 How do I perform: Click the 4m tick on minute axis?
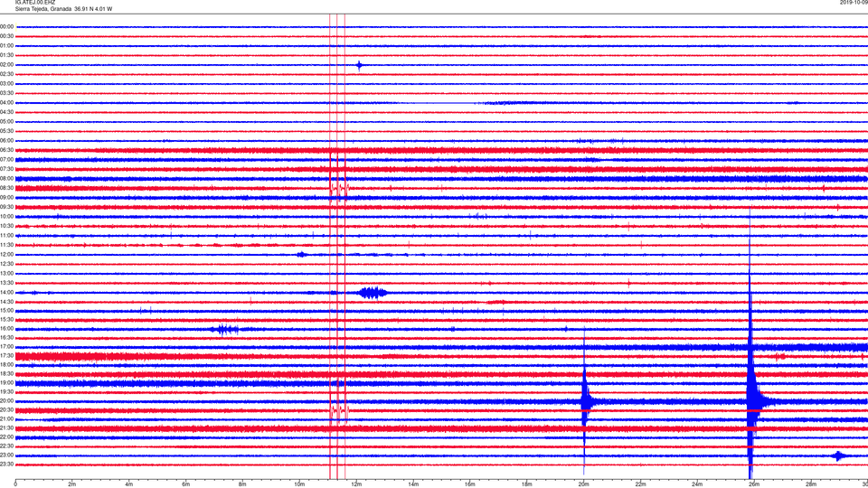pos(129,484)
